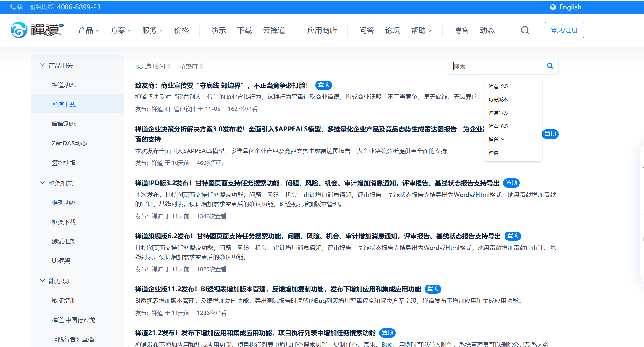
Task: Expand the 服务 navigation dropdown
Action: pyautogui.click(x=152, y=30)
